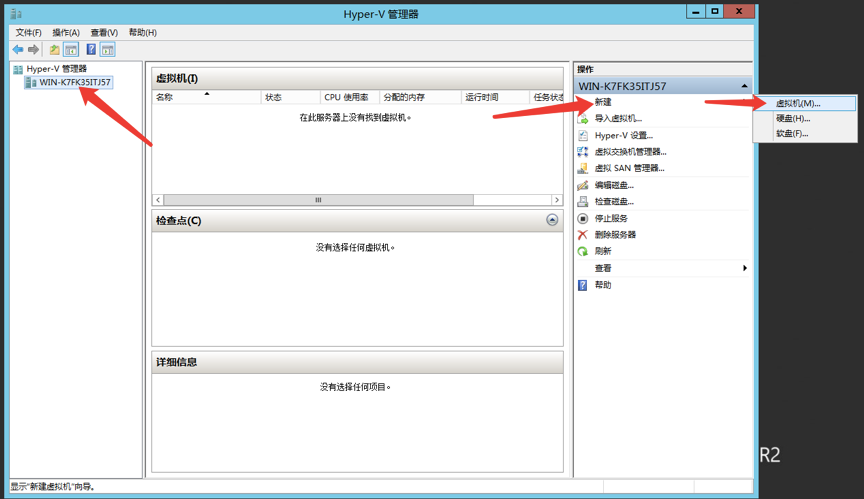Click the 新建 action entry

click(x=603, y=102)
